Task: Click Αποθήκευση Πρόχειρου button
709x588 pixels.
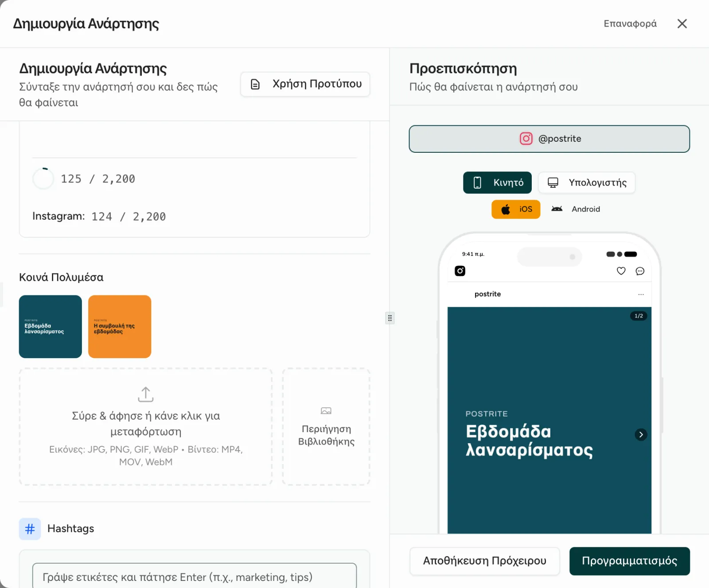Action: [485, 561]
